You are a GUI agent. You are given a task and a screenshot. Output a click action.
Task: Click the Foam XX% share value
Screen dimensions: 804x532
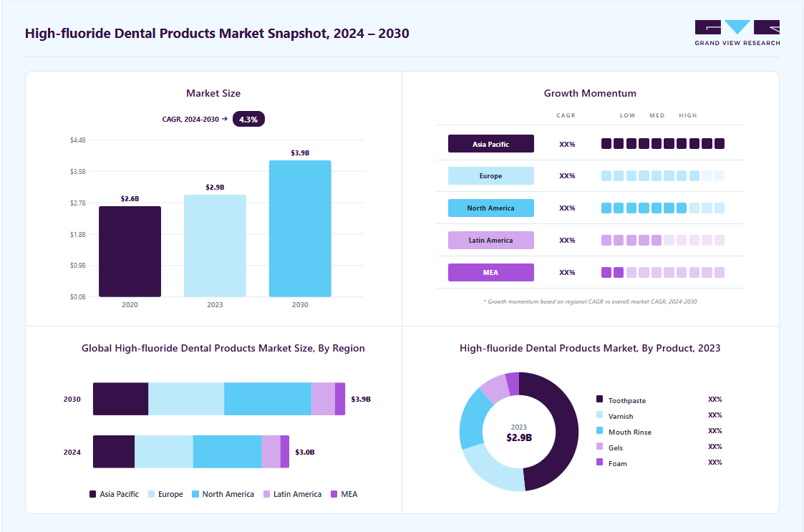coord(715,463)
